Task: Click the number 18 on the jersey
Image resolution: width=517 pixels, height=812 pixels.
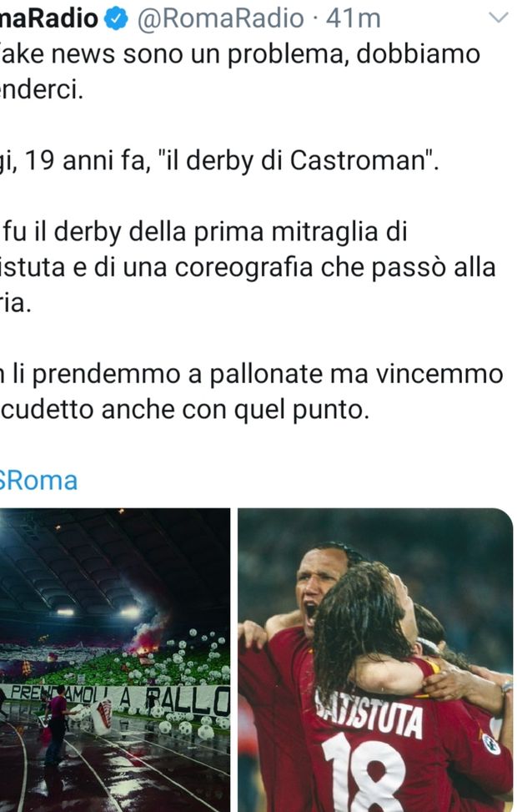Action: point(364,773)
